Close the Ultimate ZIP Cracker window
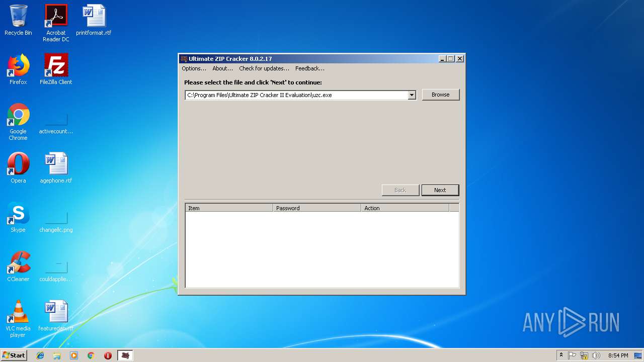Screen dimensions: 644x362 point(459,59)
